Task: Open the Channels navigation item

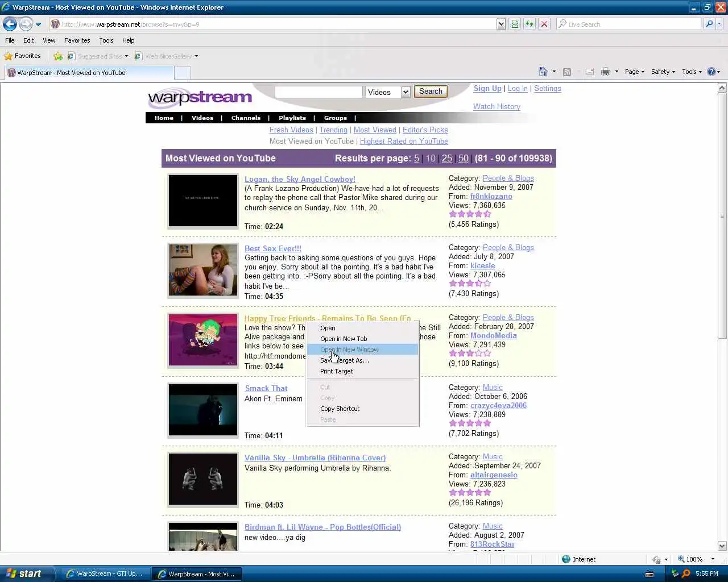Action: pos(246,118)
